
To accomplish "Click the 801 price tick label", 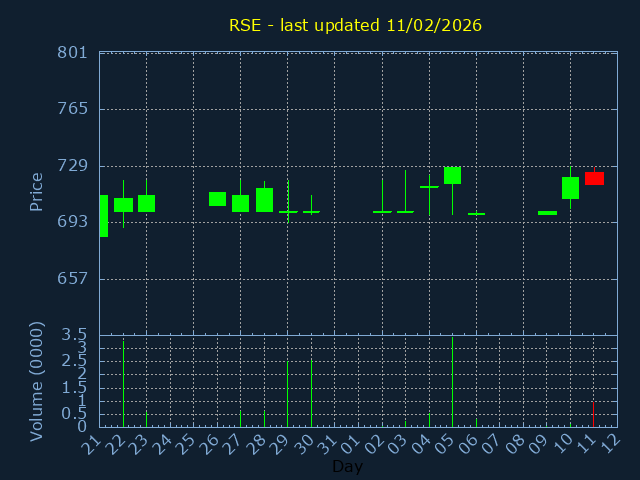I will coord(72,52).
